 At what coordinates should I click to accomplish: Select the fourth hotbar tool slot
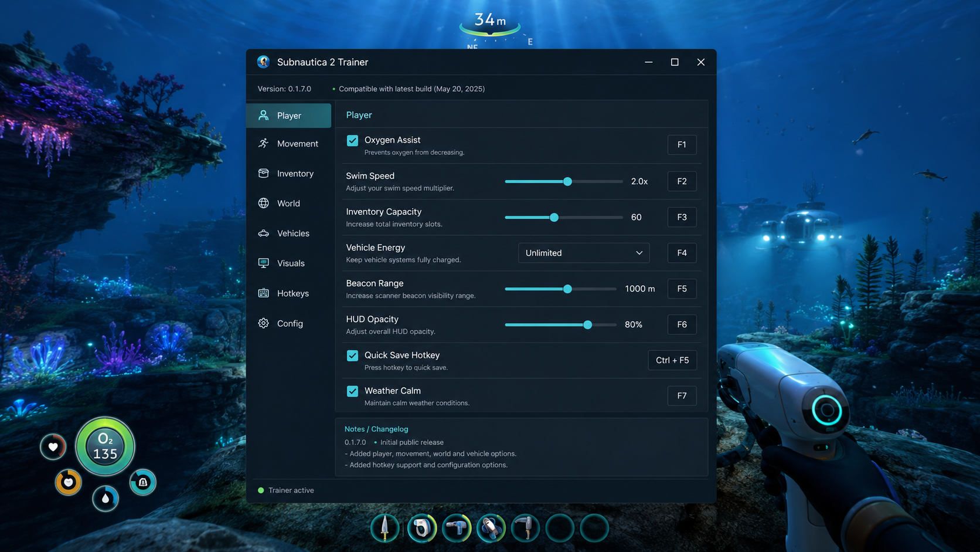pyautogui.click(x=491, y=528)
